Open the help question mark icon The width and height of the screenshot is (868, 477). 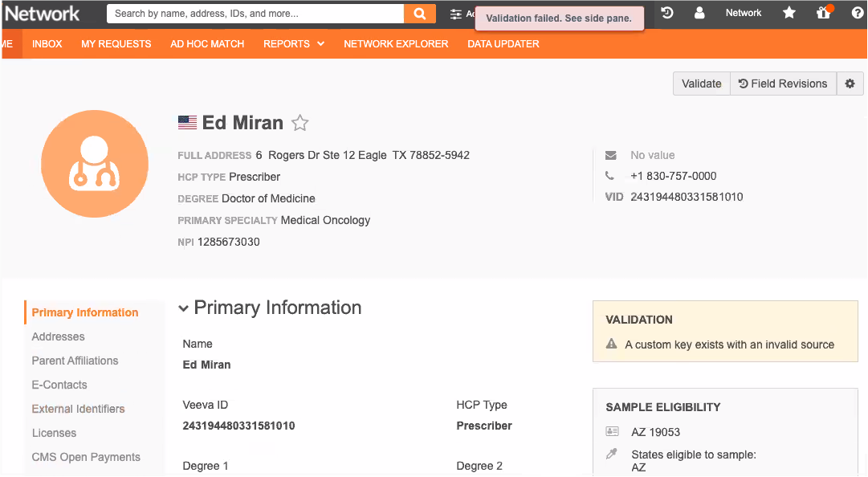pos(856,13)
